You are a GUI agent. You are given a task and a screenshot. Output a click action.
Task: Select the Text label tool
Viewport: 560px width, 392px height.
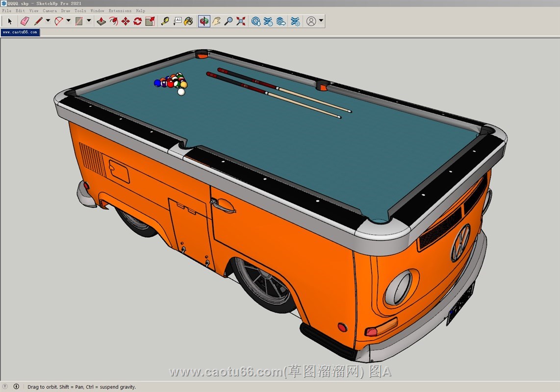(x=177, y=22)
